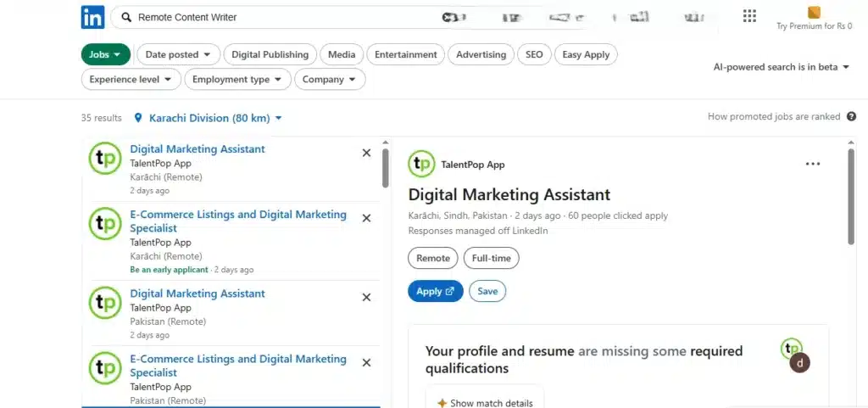Expand the Employment type filter
This screenshot has height=408, width=868.
tap(237, 79)
